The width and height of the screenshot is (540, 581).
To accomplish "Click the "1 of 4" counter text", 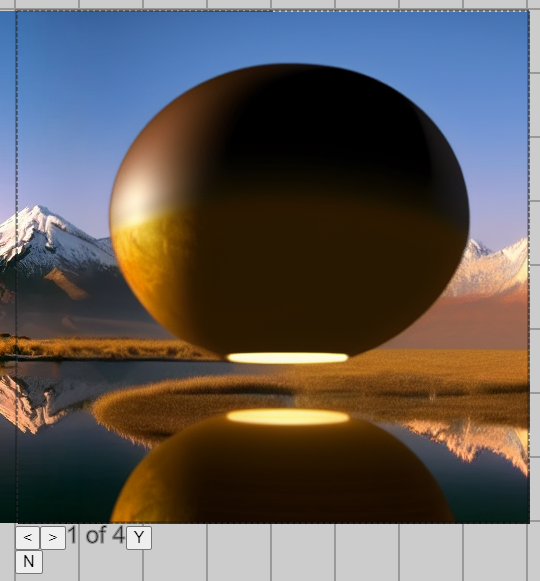I will pos(96,536).
